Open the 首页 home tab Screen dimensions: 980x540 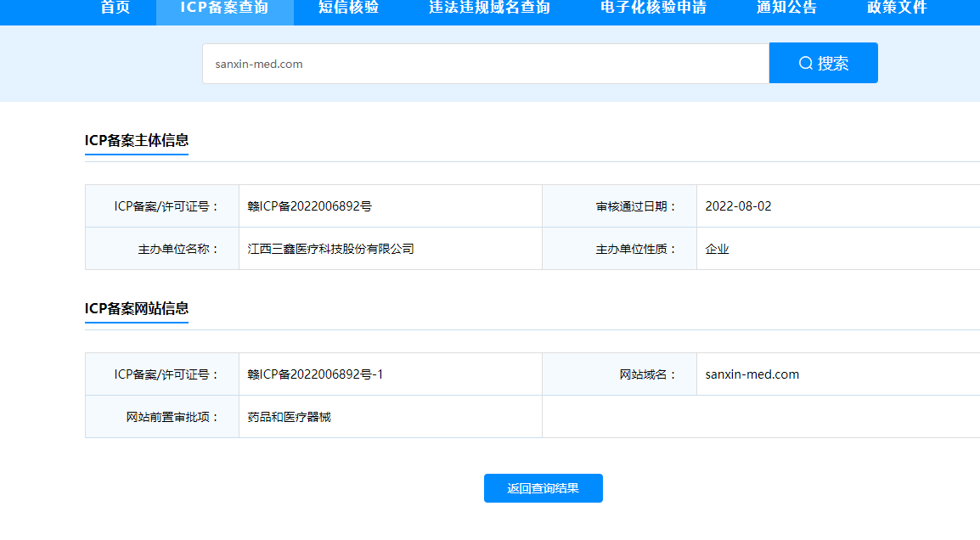tap(115, 8)
